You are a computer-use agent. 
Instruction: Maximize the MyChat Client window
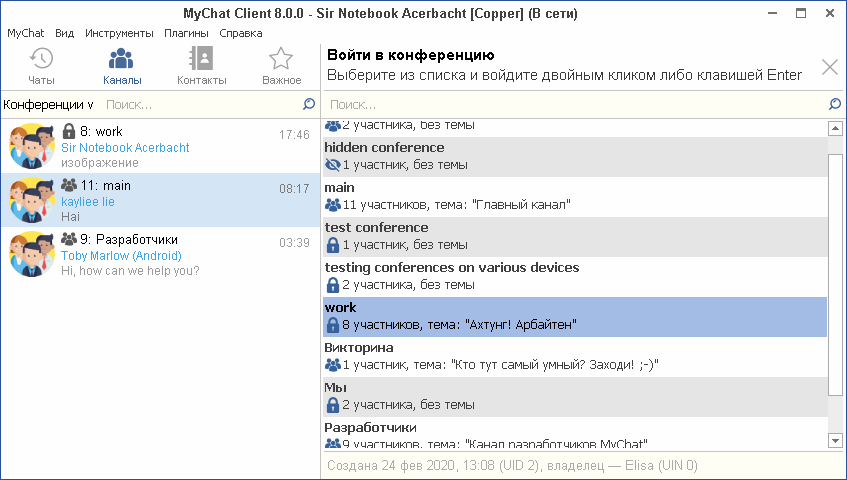[x=801, y=13]
